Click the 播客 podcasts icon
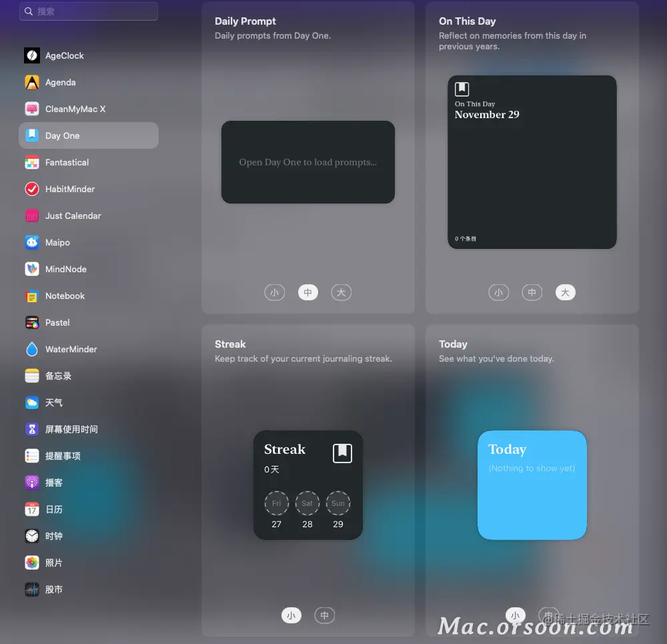This screenshot has width=667, height=644. 32,482
